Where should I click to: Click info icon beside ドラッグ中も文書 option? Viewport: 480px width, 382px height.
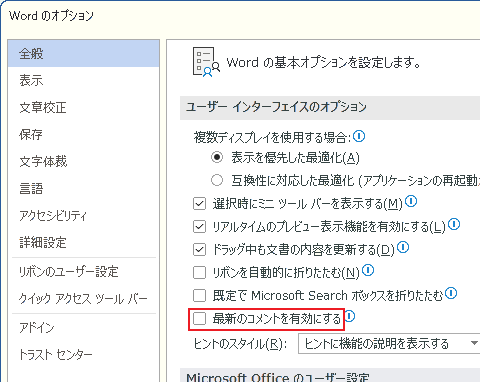tap(403, 247)
